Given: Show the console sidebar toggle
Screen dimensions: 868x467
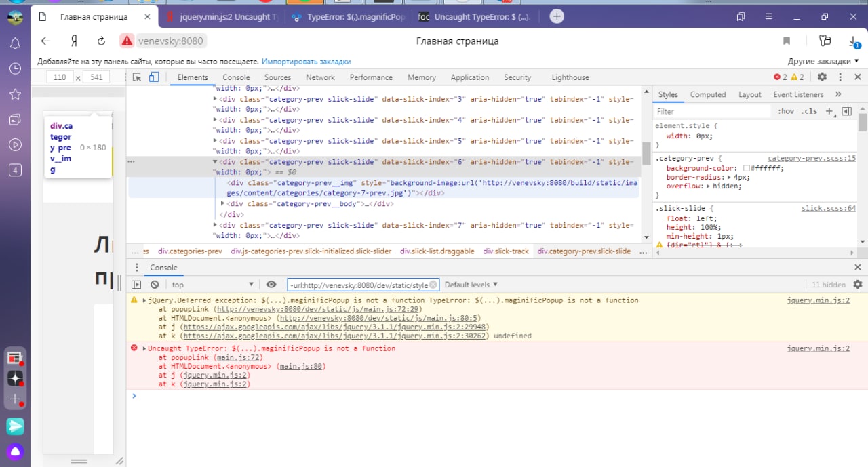Looking at the screenshot, I should pos(136,285).
